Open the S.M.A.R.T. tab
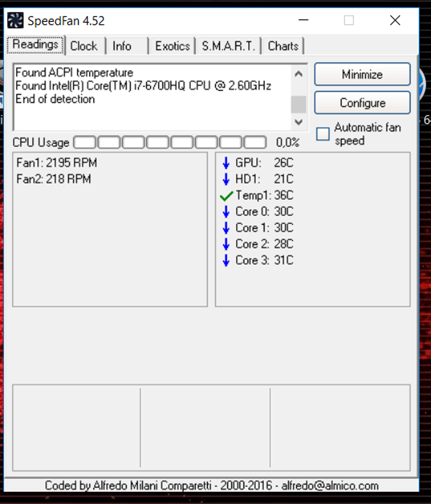The width and height of the screenshot is (431, 504). tap(228, 46)
